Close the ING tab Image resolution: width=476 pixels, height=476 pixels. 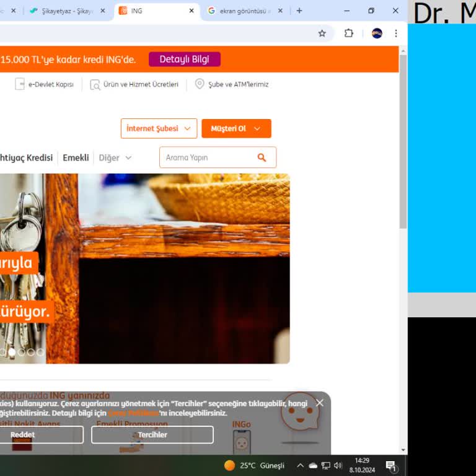coord(192,11)
